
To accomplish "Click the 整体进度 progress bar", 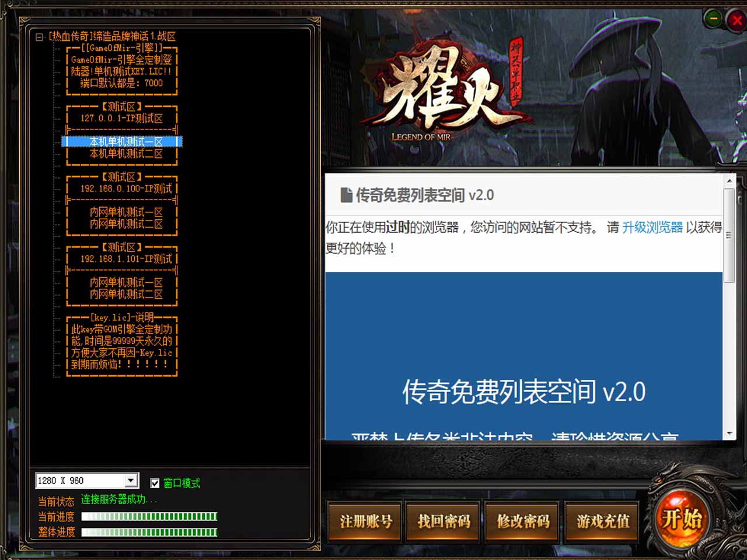I will 149,532.
